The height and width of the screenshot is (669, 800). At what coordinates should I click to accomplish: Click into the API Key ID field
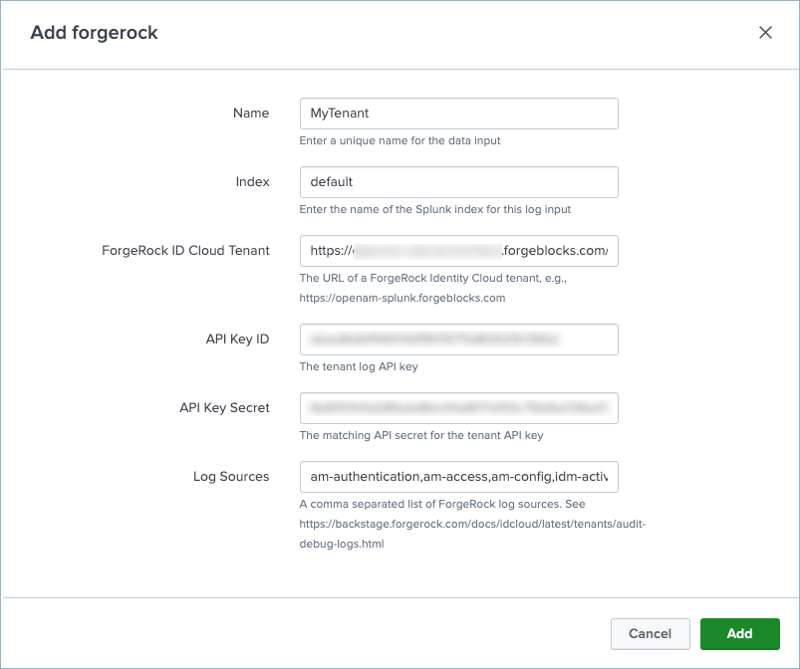458,339
